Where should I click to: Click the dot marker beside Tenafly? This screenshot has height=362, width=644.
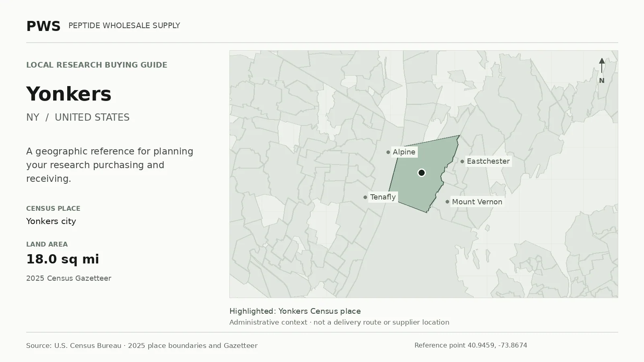point(365,197)
